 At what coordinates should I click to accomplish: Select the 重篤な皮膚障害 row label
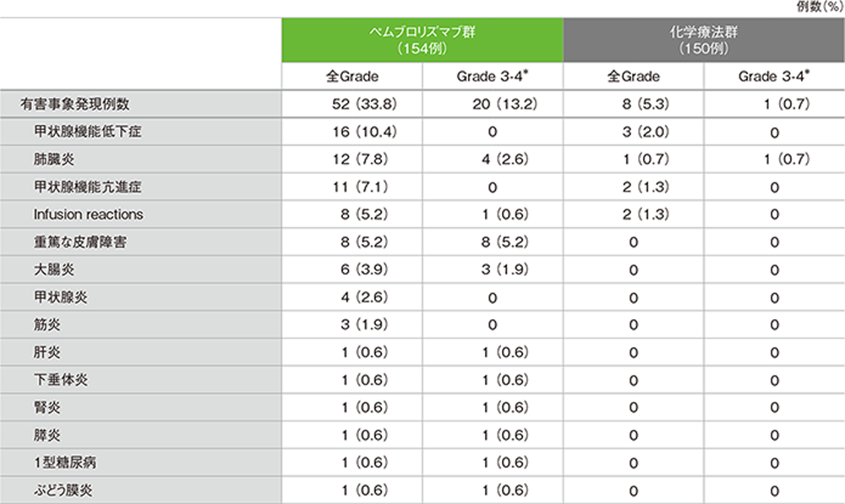[80, 241]
